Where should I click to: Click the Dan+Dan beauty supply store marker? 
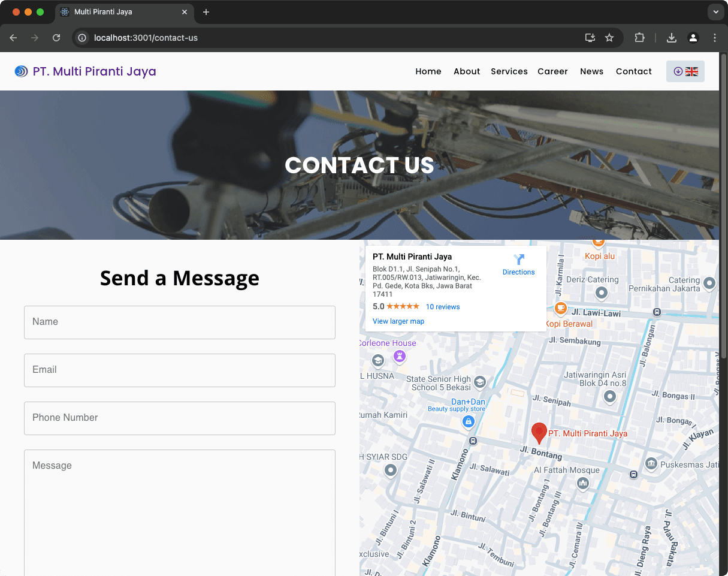pyautogui.click(x=469, y=423)
